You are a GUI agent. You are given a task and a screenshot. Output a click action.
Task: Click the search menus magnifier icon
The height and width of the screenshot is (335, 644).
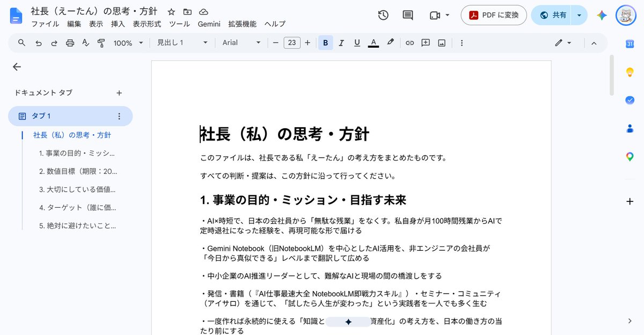21,43
